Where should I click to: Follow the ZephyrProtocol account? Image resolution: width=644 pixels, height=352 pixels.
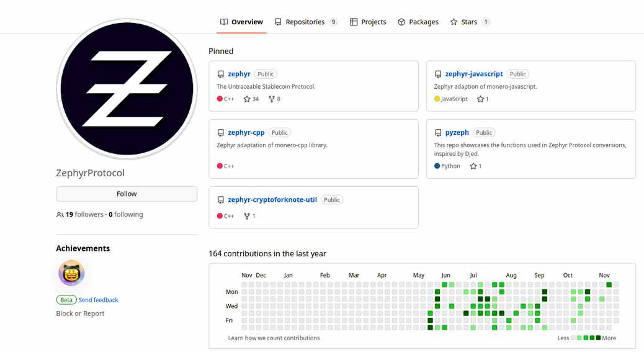pyautogui.click(x=127, y=194)
